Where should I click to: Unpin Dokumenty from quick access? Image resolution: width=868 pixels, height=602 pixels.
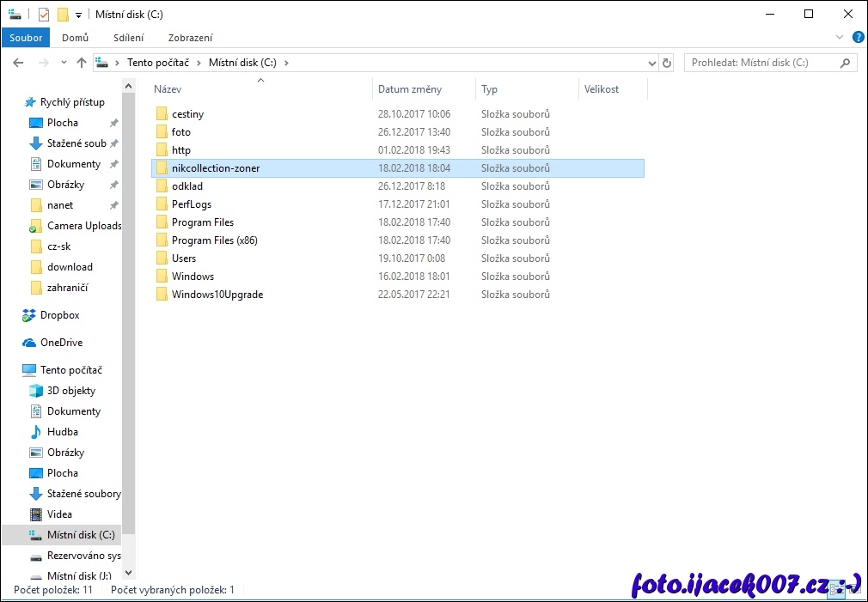click(x=113, y=164)
